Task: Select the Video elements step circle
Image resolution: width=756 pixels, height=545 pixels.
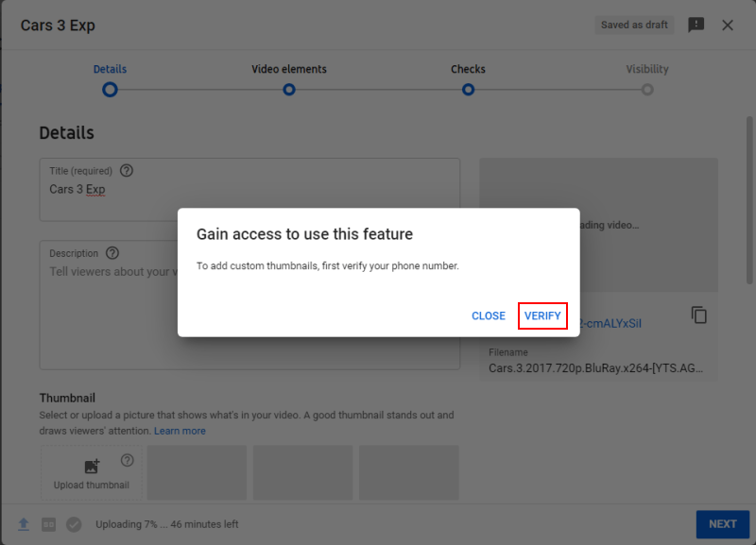Action: 289,89
